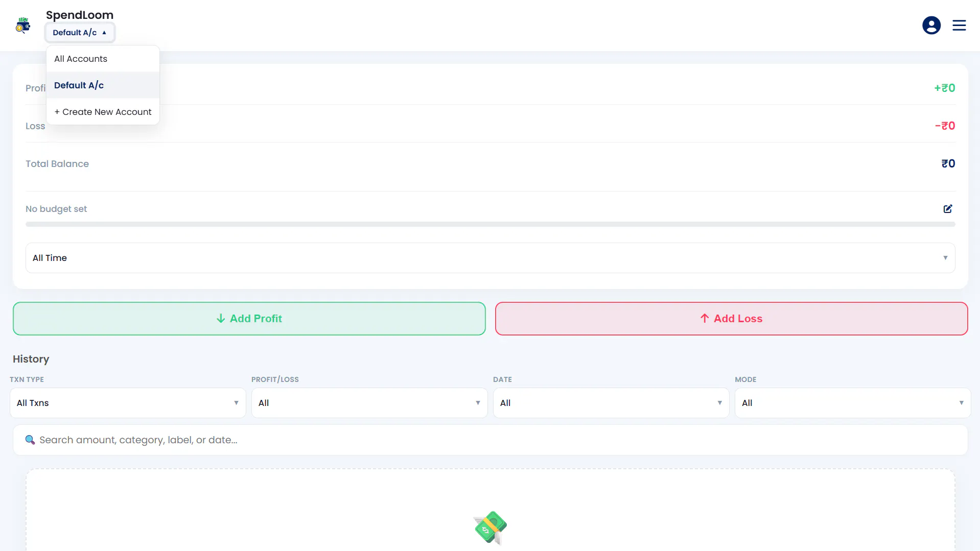Viewport: 980px width, 551px height.
Task: Open the user profile avatar icon
Action: (931, 25)
